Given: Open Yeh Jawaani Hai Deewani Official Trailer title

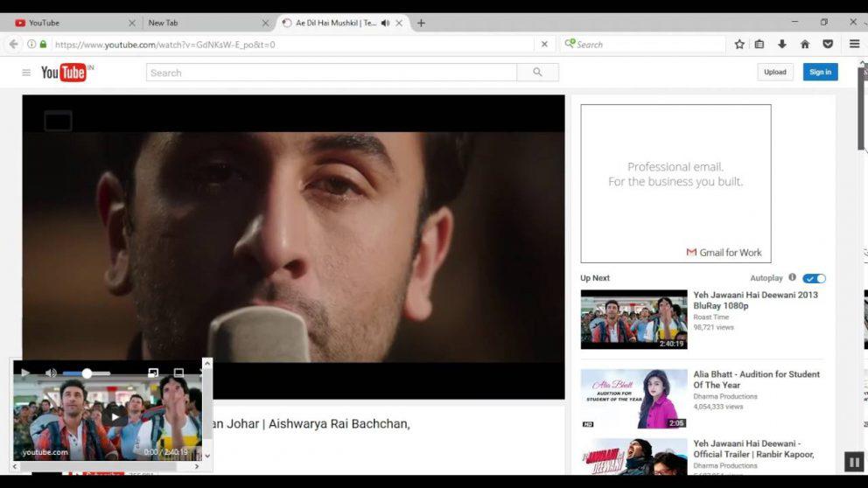Looking at the screenshot, I should (753, 449).
